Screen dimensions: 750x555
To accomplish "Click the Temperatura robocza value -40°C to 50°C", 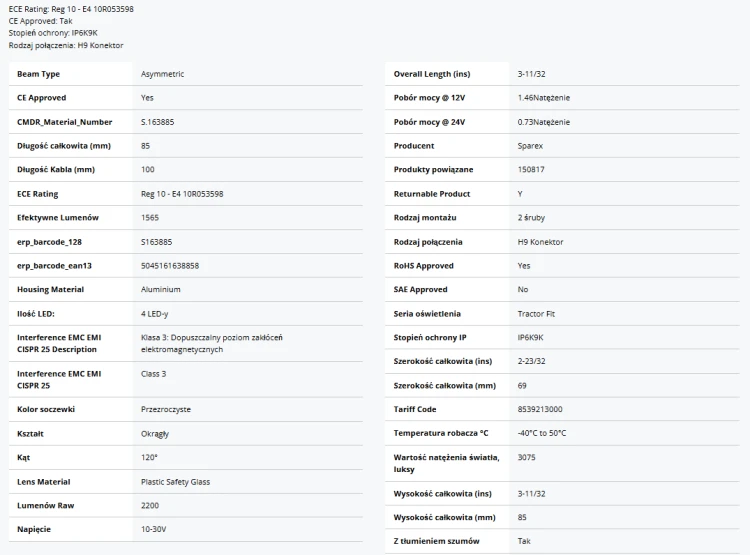I will coord(541,433).
